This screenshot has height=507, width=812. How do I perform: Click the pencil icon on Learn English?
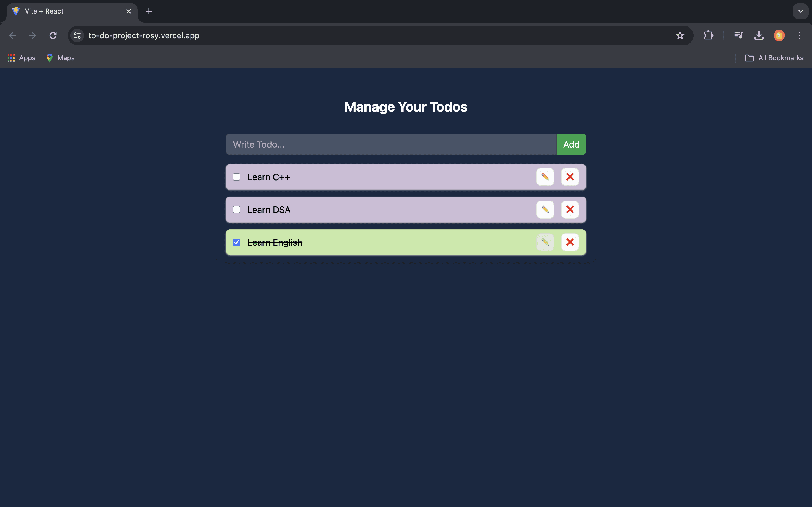point(545,242)
